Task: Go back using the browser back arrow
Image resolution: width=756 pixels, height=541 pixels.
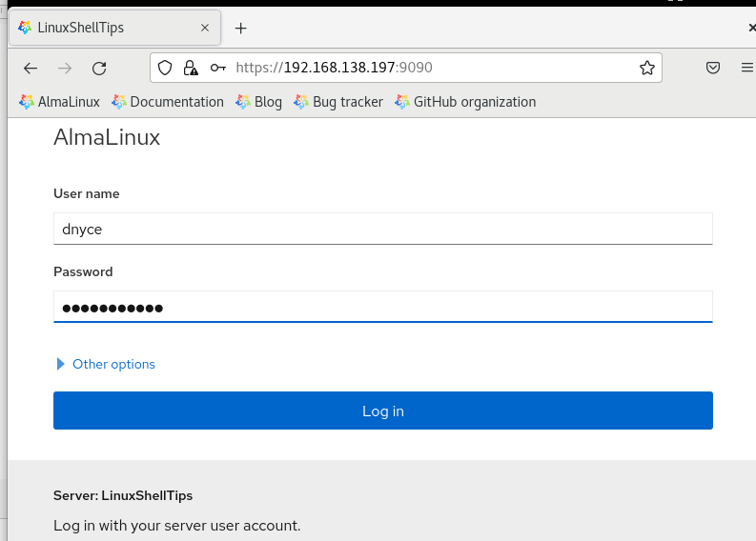Action: click(31, 69)
